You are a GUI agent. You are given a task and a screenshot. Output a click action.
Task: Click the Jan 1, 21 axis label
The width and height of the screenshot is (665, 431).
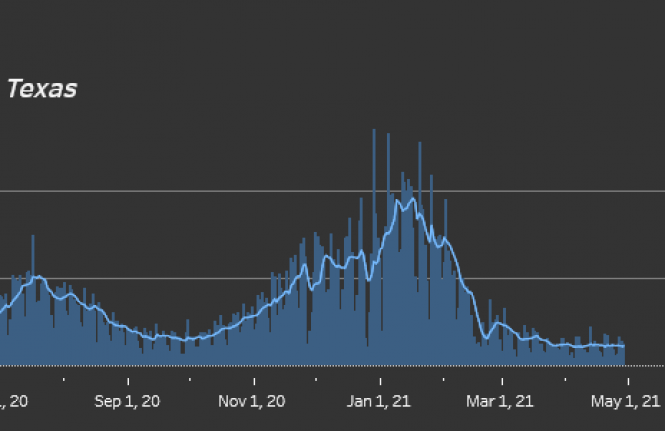[x=379, y=401]
